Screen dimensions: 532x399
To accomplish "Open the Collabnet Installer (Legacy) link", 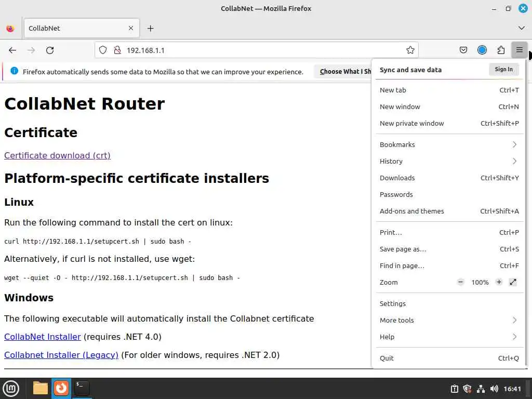I will coord(61,355).
